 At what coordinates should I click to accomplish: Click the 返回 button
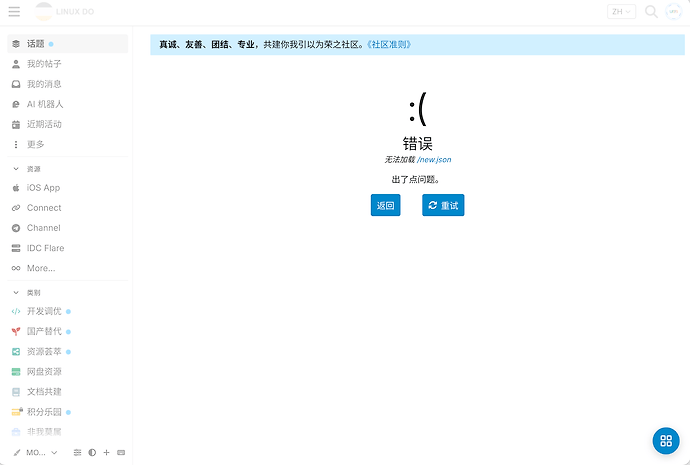coord(385,205)
